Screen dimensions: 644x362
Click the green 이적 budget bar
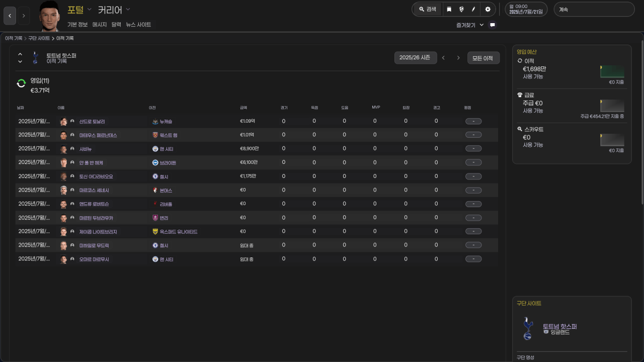(x=612, y=71)
